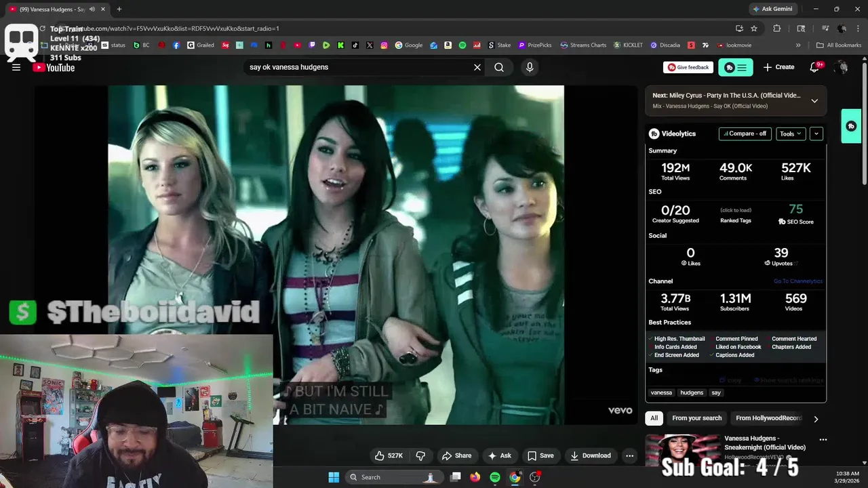Viewport: 868px width, 488px height.
Task: Open Chrome extensions puzzle icon
Action: tap(777, 28)
